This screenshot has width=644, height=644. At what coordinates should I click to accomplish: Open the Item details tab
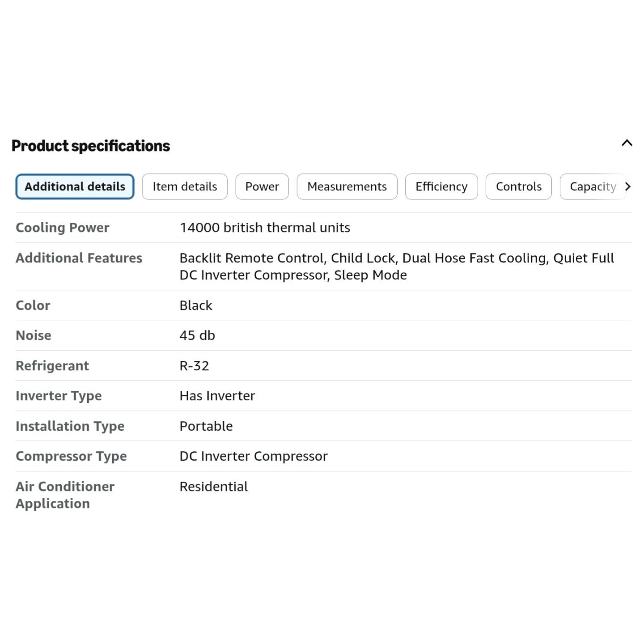185,186
